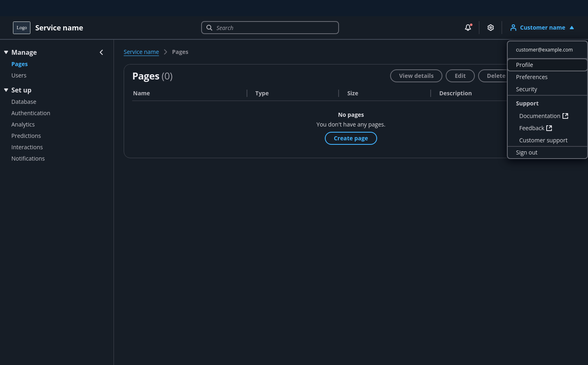Screen dimensions: 588x365
Task: Close the Customer name dropdown
Action: click(572, 27)
